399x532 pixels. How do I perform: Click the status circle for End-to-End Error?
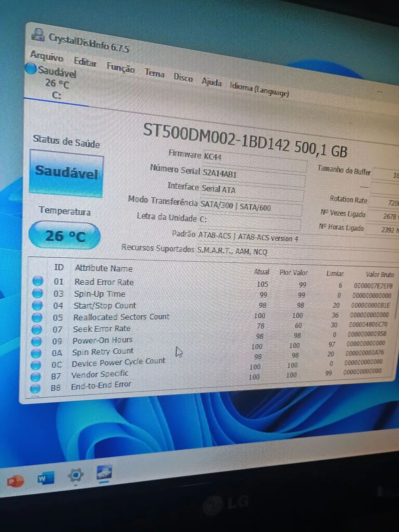click(35, 388)
